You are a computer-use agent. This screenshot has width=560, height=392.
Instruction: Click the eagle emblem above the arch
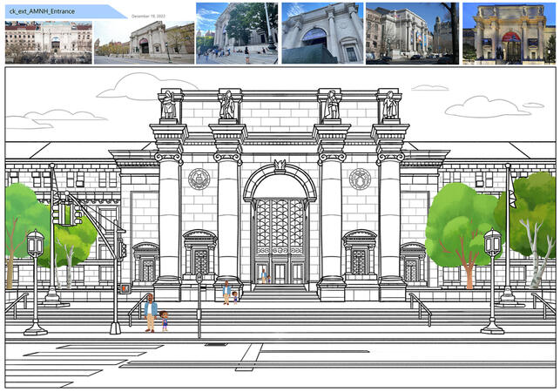tap(280, 165)
